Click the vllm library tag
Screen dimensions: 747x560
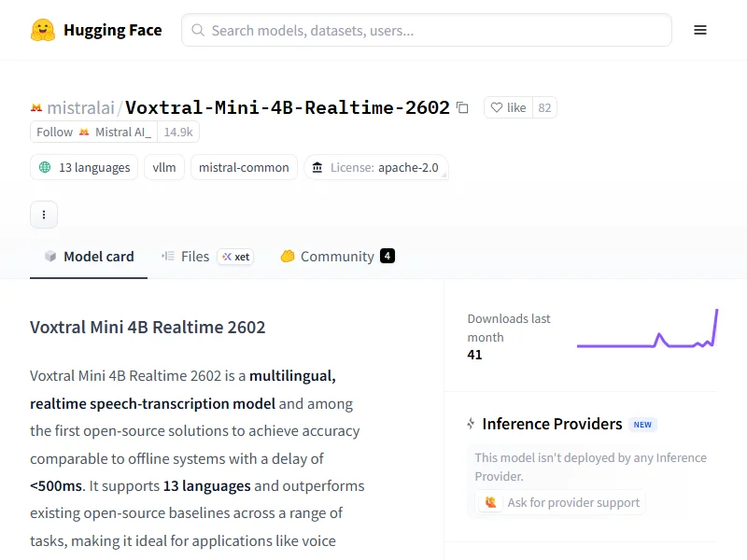[x=164, y=168]
